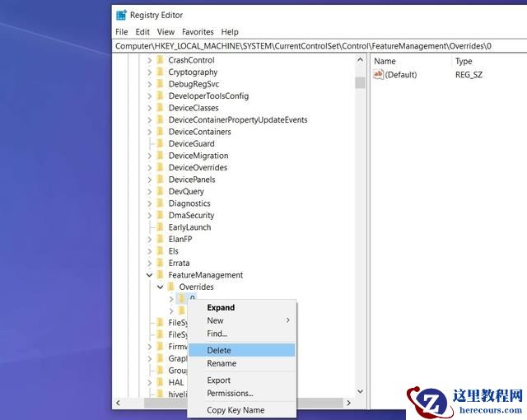This screenshot has height=420, width=527.
Task: Select the EarlyLaunch key
Action: pos(189,227)
